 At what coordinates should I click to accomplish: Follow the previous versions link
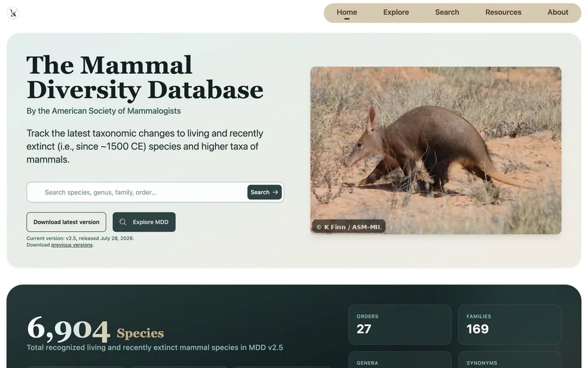(x=72, y=245)
